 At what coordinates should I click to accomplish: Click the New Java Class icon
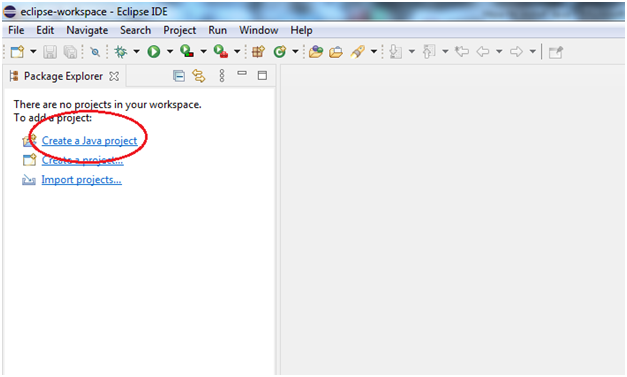tap(280, 52)
